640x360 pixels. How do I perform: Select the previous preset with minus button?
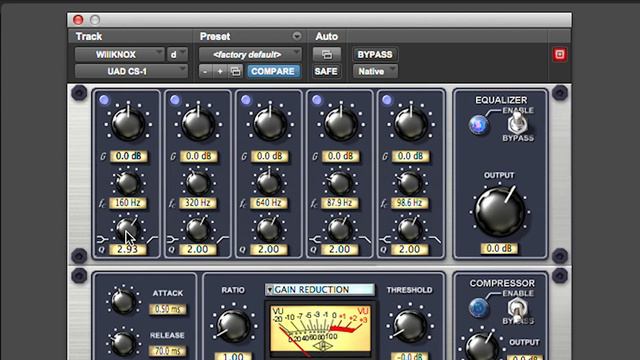click(205, 71)
